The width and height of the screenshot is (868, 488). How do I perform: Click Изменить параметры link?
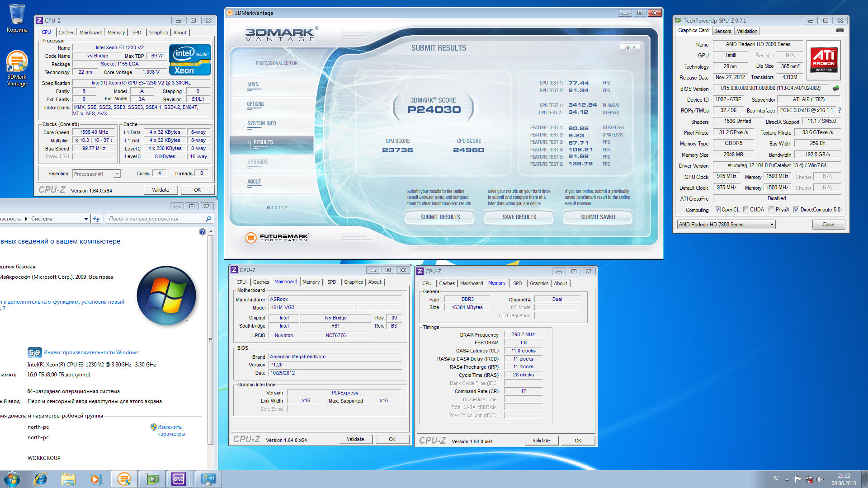pyautogui.click(x=171, y=431)
